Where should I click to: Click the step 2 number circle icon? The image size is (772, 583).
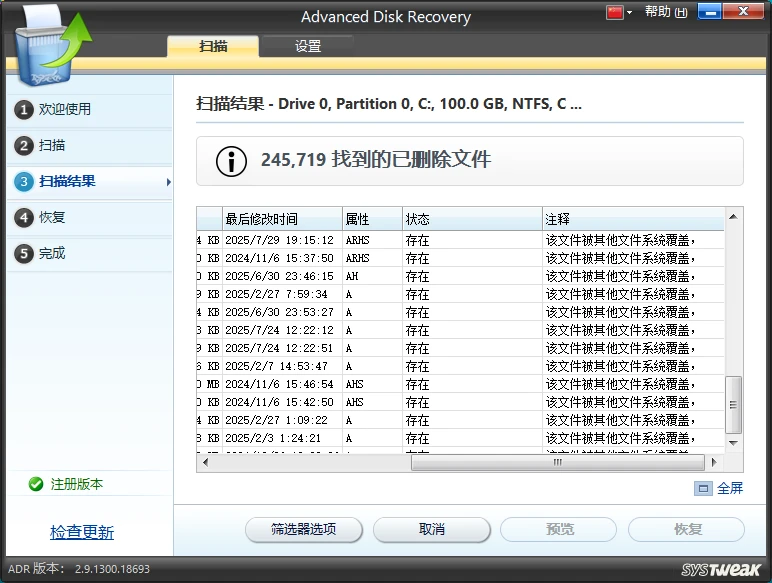[x=24, y=146]
